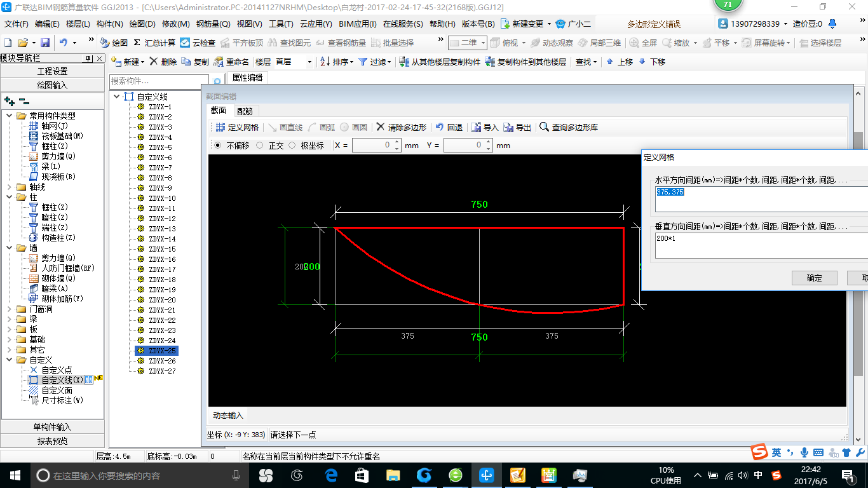Click the 动态观察 tool
This screenshot has width=868, height=488.
(552, 43)
